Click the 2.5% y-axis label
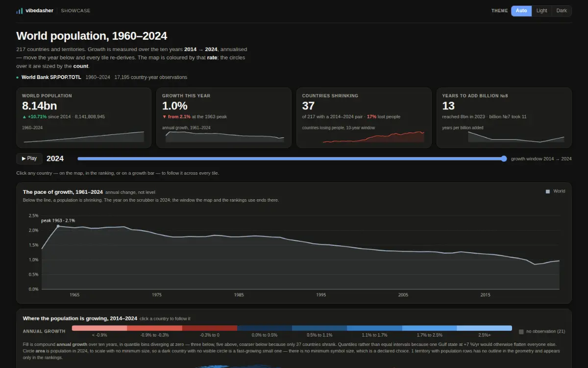Viewport: 588px width, 368px height. pos(33,216)
